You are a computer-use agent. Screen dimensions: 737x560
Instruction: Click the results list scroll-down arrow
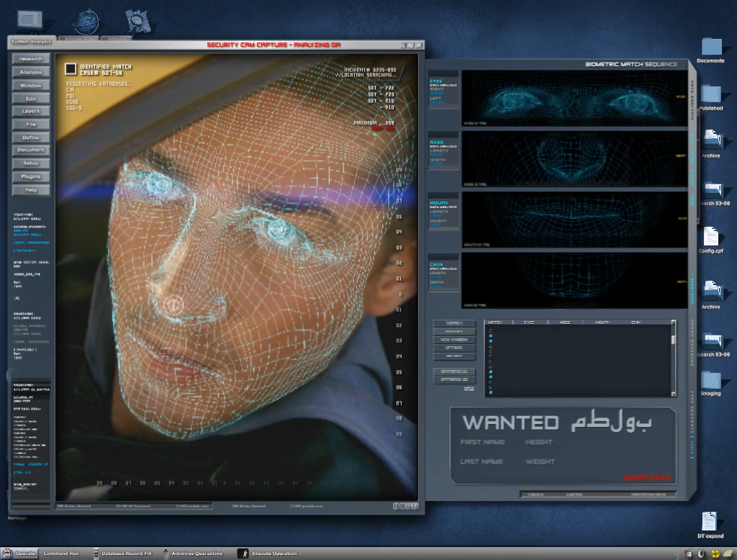click(674, 394)
